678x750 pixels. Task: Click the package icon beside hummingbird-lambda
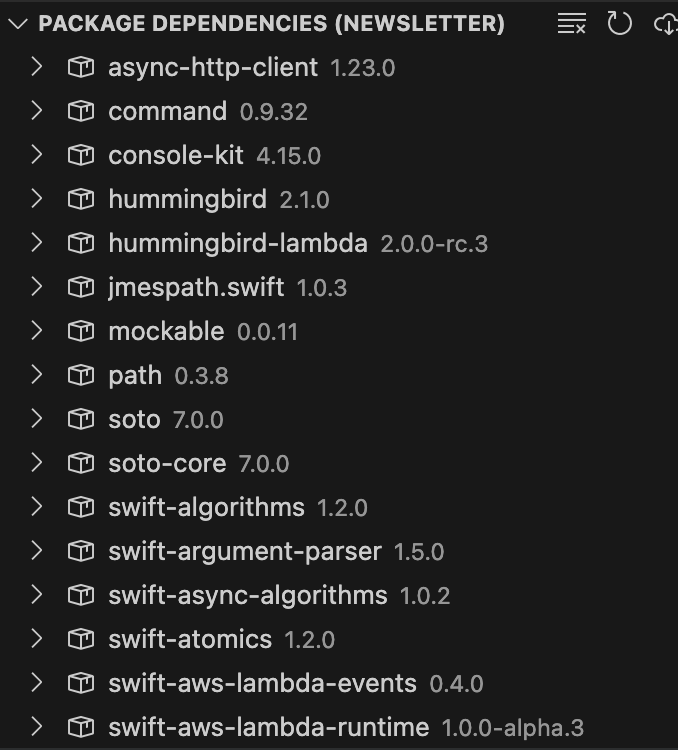[x=80, y=243]
